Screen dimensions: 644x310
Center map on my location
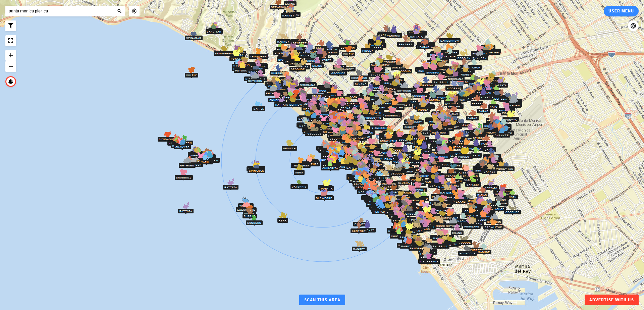[134, 11]
